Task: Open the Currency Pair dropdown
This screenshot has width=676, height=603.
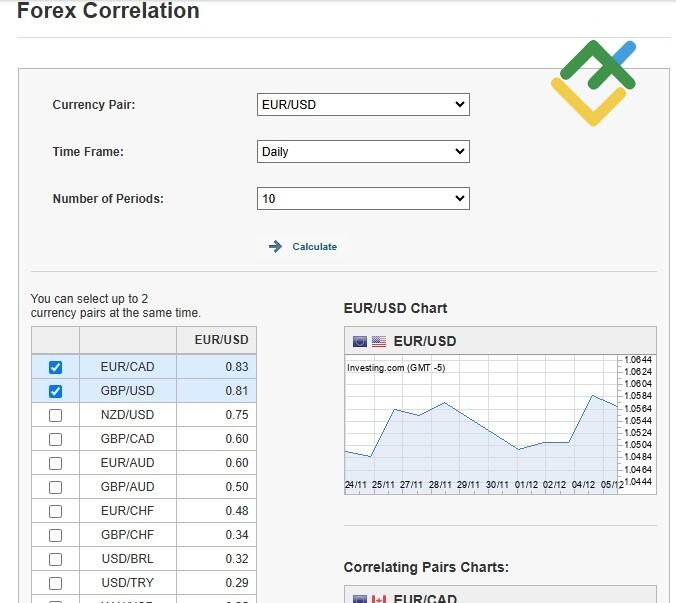Action: [x=363, y=104]
